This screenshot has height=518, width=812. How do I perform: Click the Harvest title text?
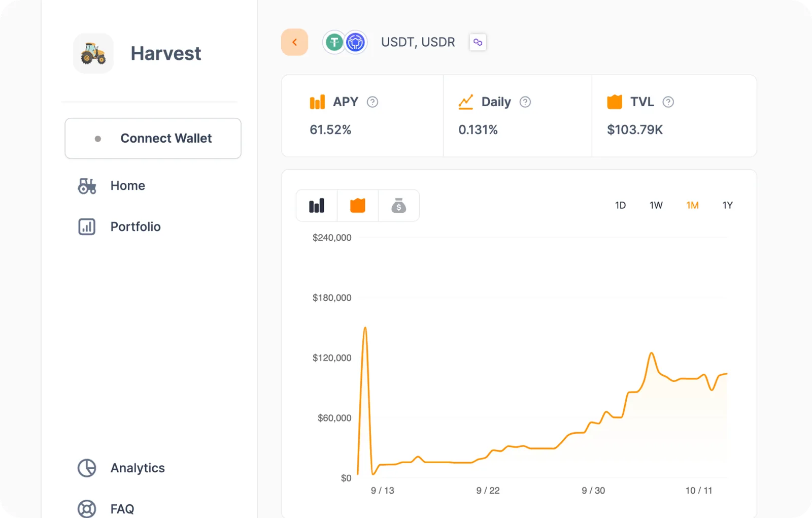(166, 53)
